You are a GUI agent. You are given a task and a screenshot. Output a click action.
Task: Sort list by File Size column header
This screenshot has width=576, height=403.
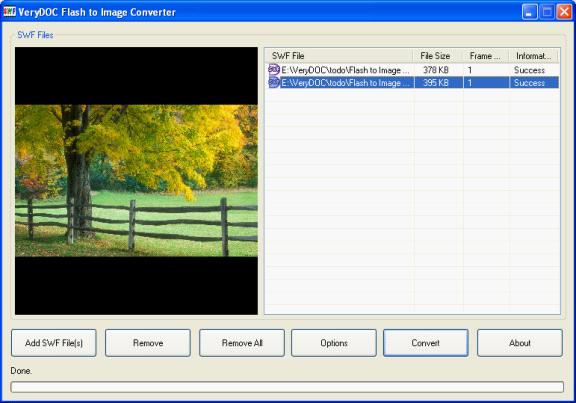[437, 56]
